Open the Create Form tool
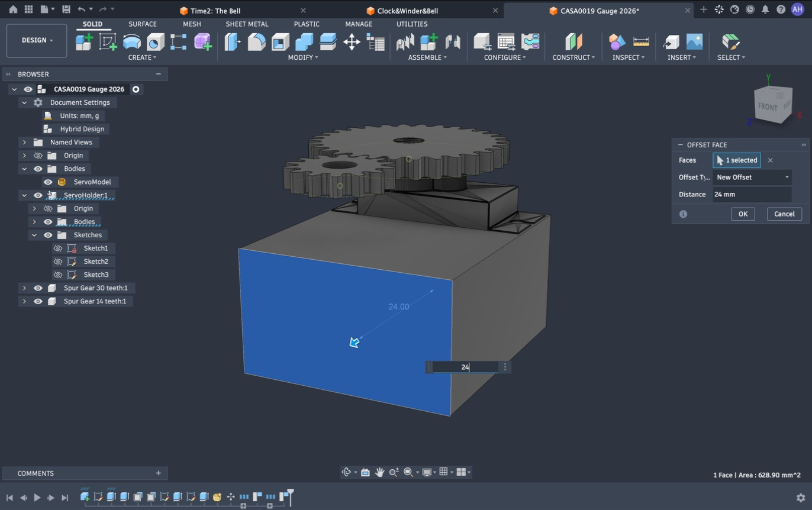 (202, 42)
